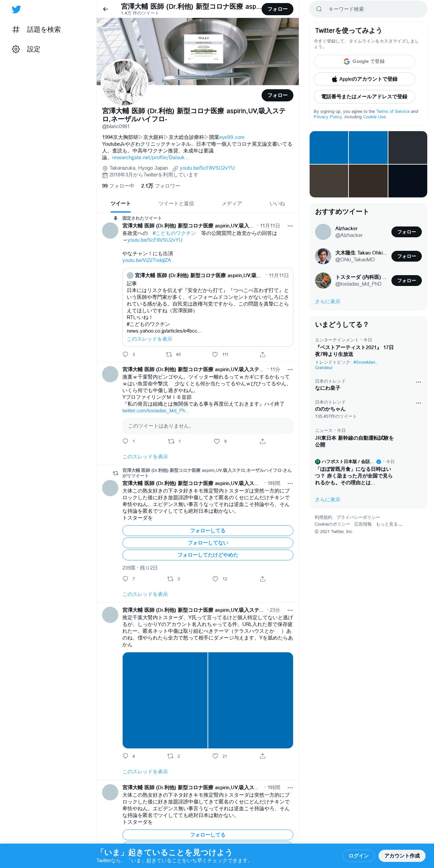Open the right image in 23分 tweet

click(250, 700)
